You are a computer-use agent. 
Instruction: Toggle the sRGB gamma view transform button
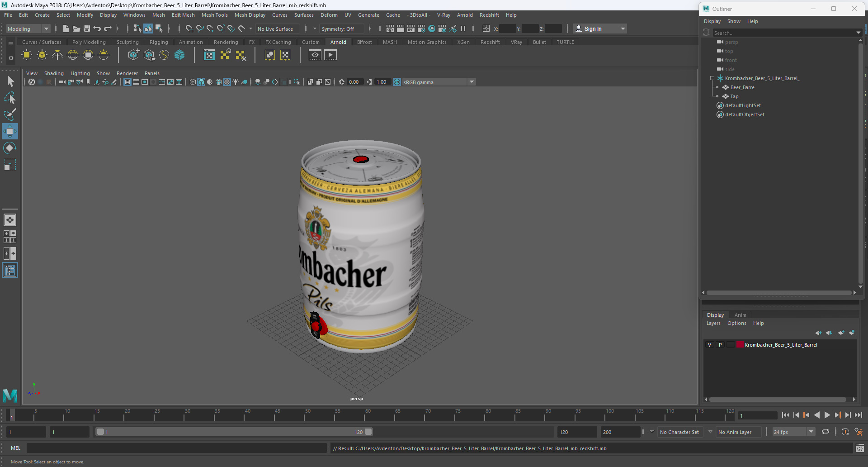click(x=397, y=82)
